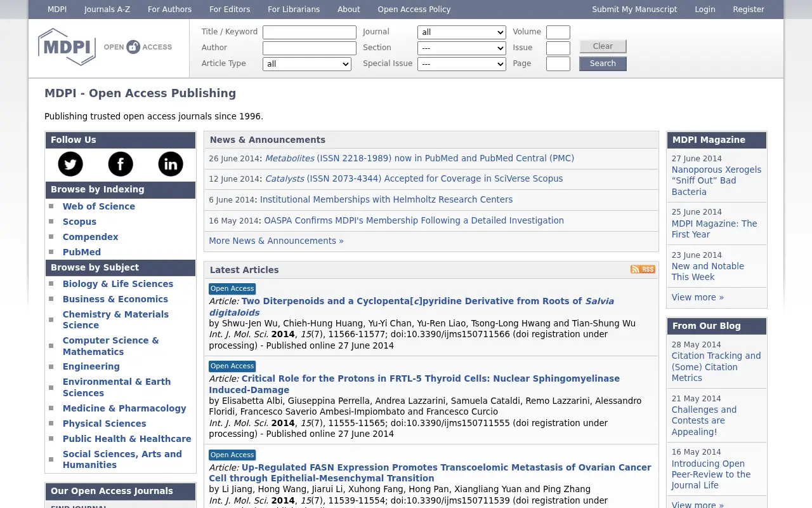Open the Section dropdown
Screen dimensions: 812x508
462,48
